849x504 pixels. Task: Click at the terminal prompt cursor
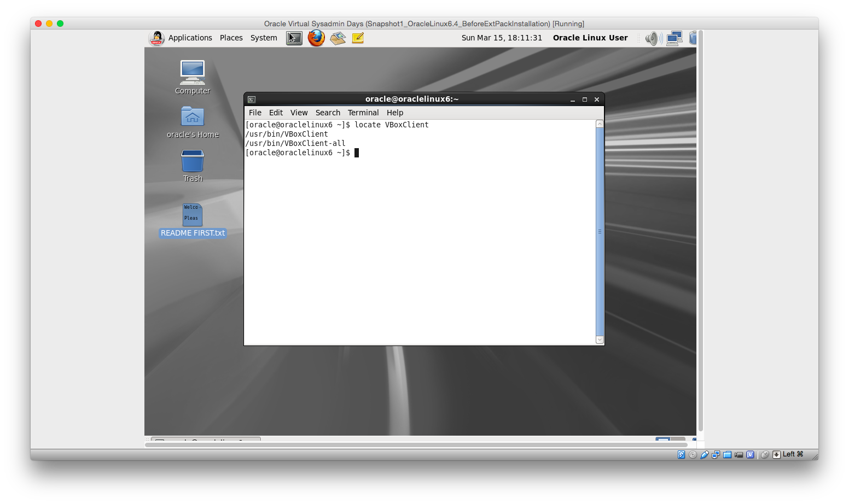tap(357, 153)
